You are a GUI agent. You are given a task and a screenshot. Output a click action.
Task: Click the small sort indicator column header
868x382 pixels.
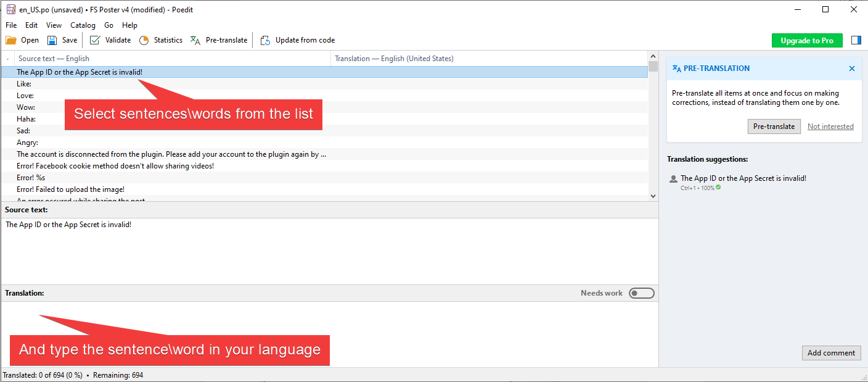pyautogui.click(x=7, y=59)
